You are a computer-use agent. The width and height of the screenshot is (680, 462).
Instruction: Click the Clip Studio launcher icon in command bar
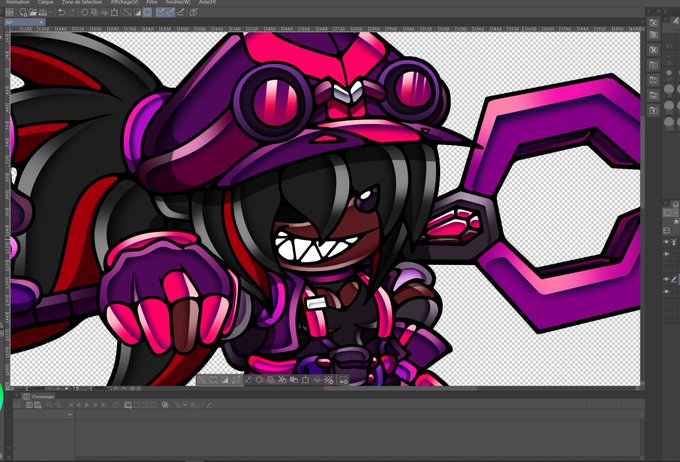coord(10,12)
